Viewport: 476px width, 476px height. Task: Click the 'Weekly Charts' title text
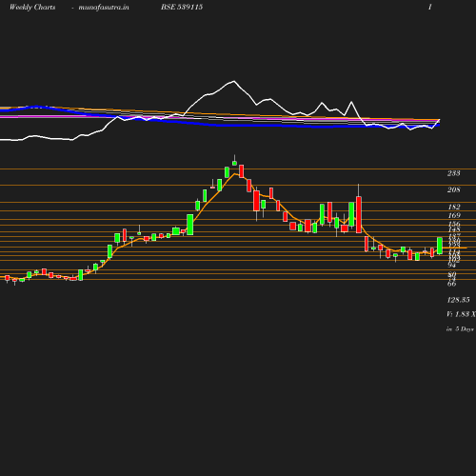pyautogui.click(x=32, y=8)
